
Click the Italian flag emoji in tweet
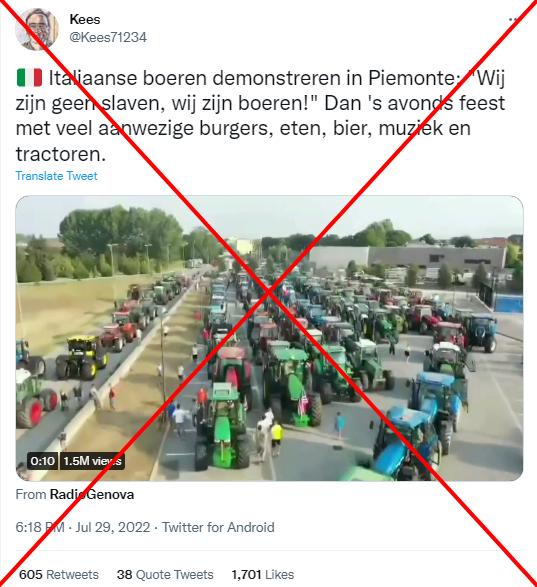click(29, 78)
